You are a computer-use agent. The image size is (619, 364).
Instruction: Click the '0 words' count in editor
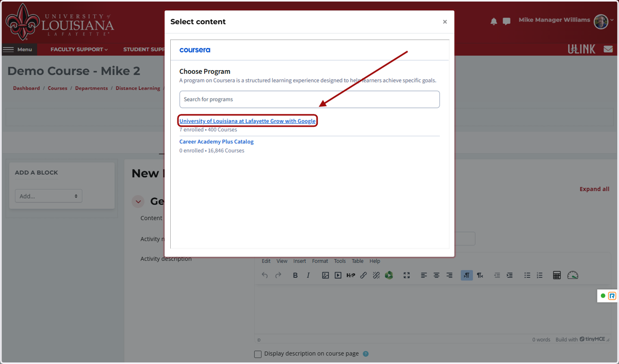pyautogui.click(x=541, y=340)
